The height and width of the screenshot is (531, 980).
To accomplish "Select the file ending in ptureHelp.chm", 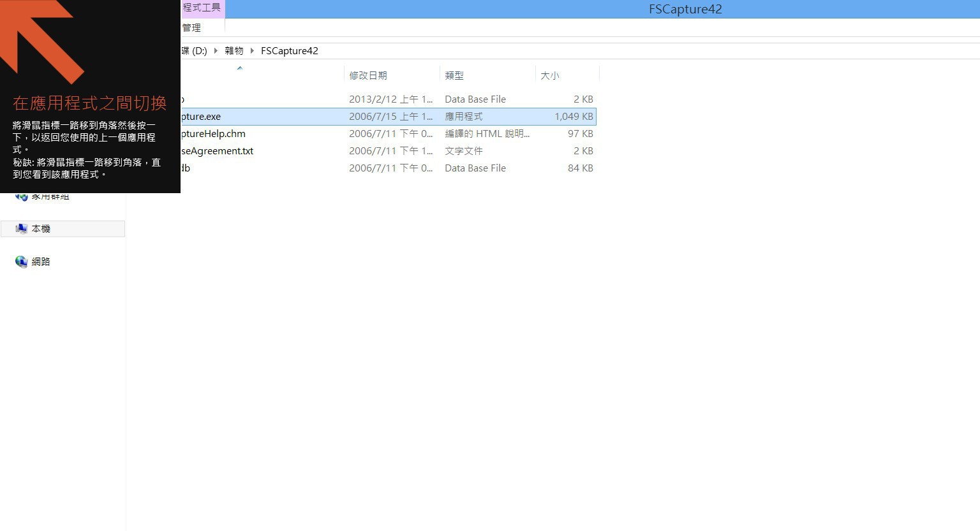I will (x=213, y=134).
